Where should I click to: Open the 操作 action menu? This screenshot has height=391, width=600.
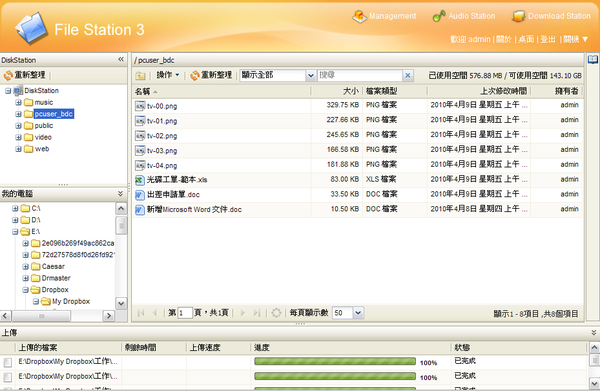click(168, 75)
